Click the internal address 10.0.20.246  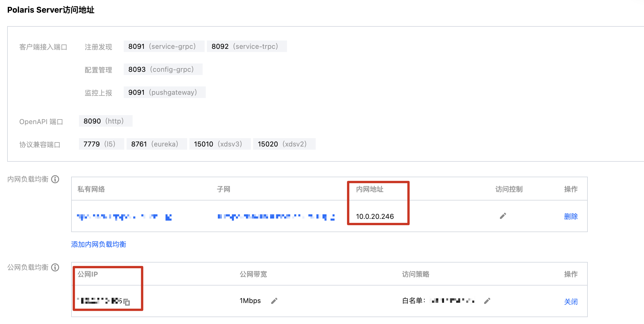coord(375,217)
